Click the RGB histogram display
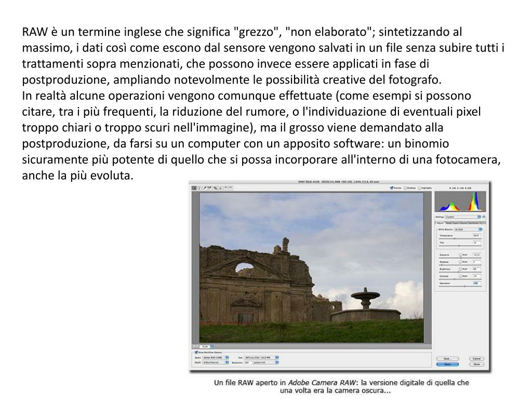The image size is (532, 399). [x=460, y=201]
